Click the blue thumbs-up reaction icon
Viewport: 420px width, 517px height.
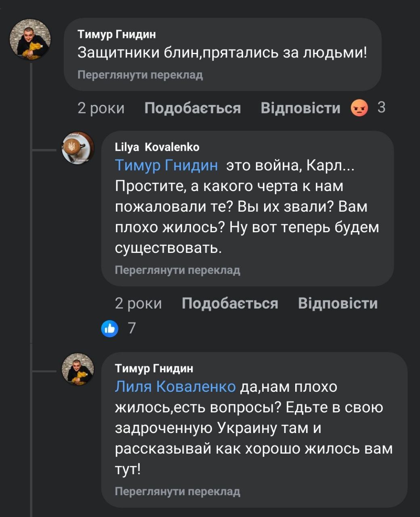click(109, 328)
